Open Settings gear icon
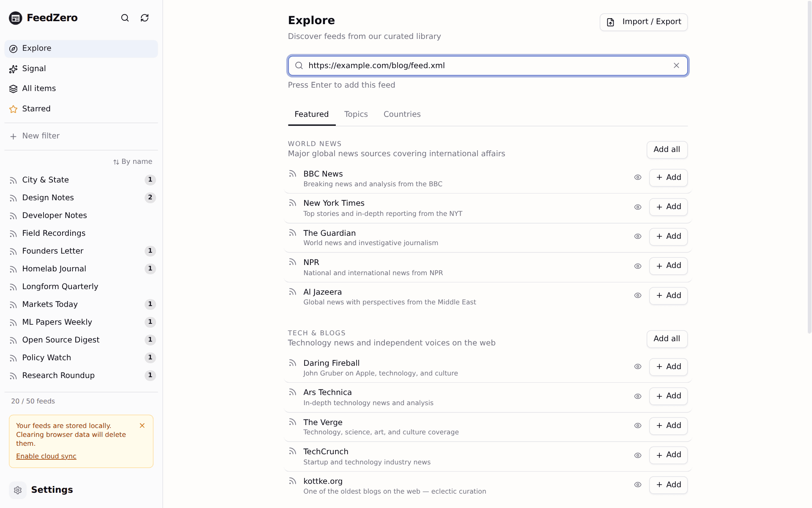Viewport: 812px width, 508px height. coord(18,490)
